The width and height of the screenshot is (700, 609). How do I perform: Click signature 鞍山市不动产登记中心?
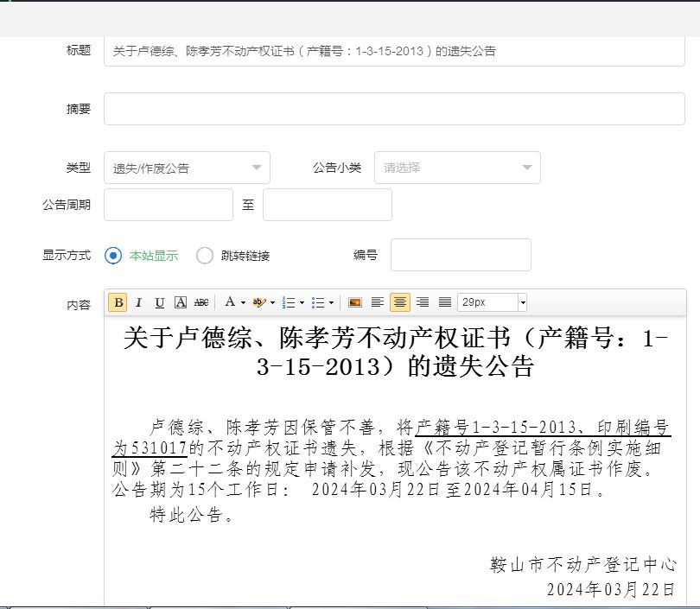583,564
